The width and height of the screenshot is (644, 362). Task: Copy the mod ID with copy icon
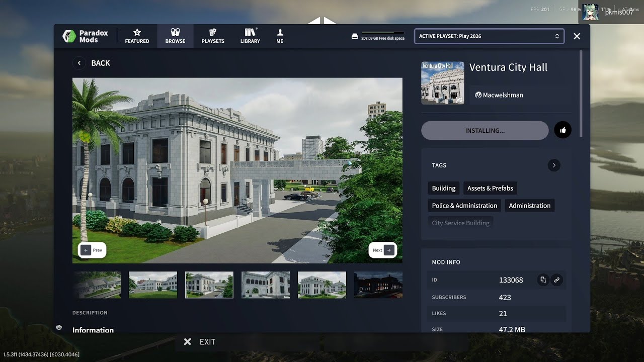click(x=543, y=280)
